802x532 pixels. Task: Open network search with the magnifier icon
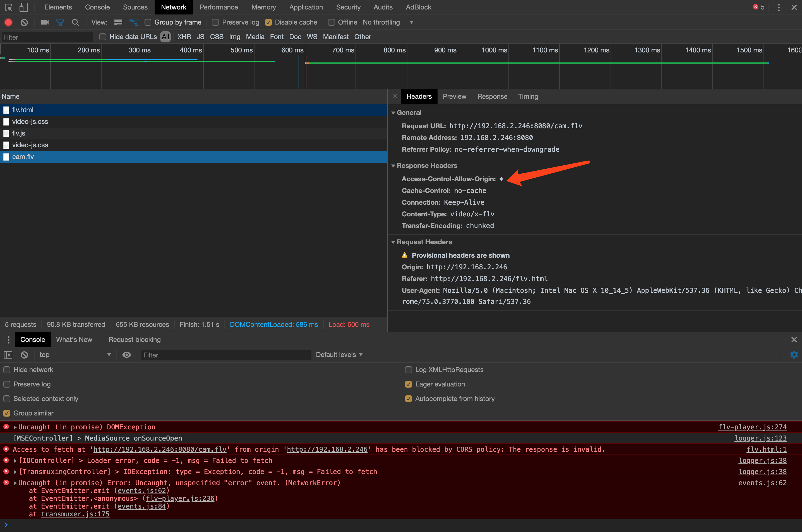coord(75,22)
